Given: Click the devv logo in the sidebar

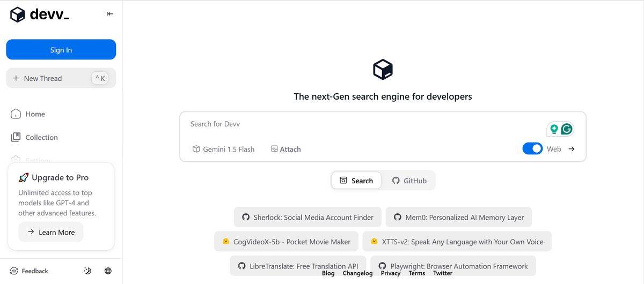Looking at the screenshot, I should pos(40,14).
